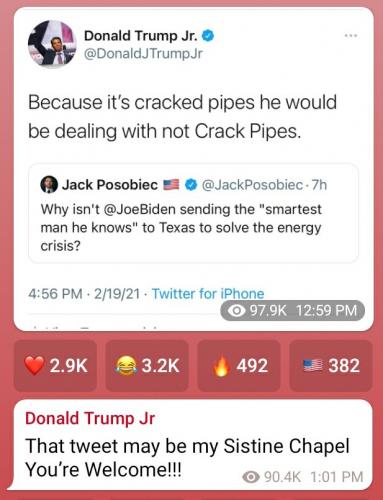Open Jack Posobiec's small profile picture
This screenshot has height=500, width=383.
click(49, 184)
